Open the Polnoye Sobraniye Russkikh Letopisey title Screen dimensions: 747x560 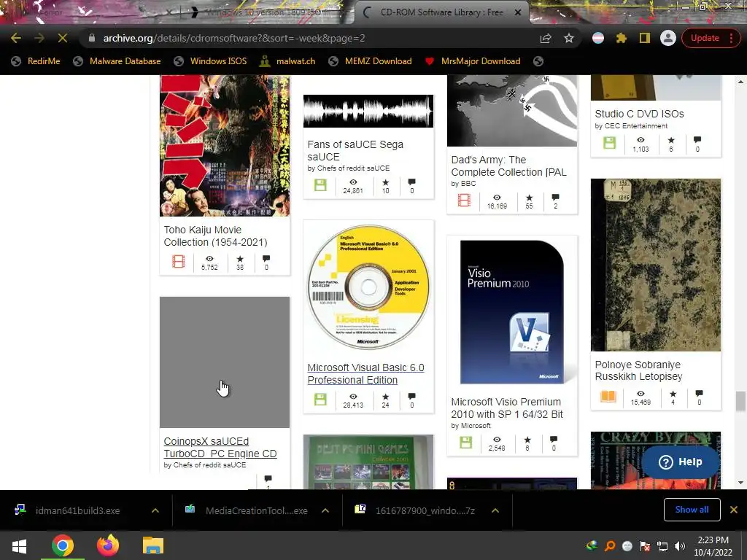pyautogui.click(x=638, y=370)
